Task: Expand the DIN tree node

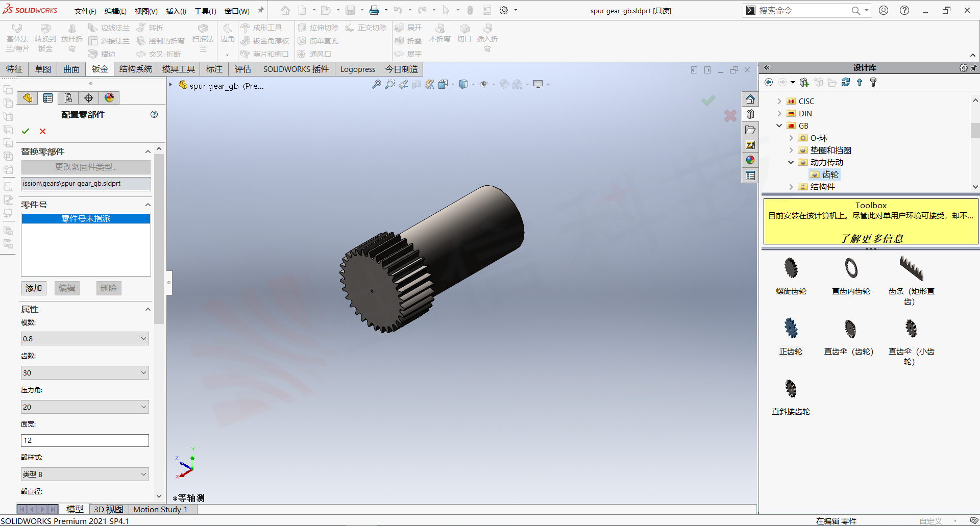Action: (x=779, y=113)
